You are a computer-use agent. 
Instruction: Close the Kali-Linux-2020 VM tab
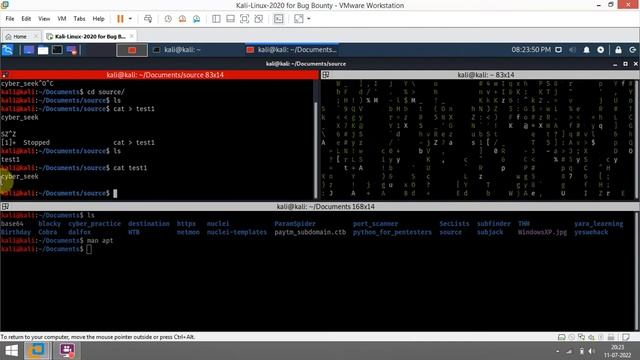[131, 36]
